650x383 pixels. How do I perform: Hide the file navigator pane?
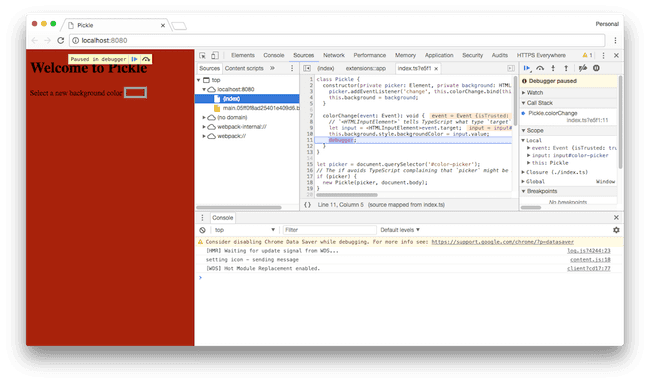307,68
